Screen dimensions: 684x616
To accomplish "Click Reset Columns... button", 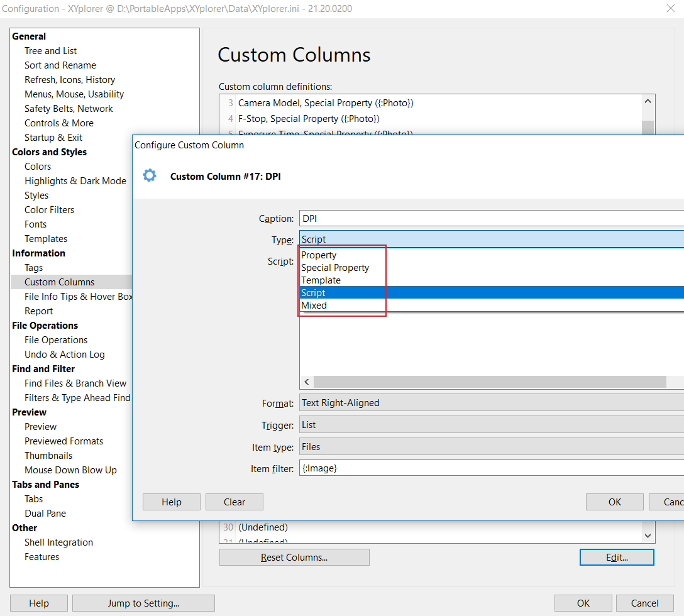I will coord(294,558).
